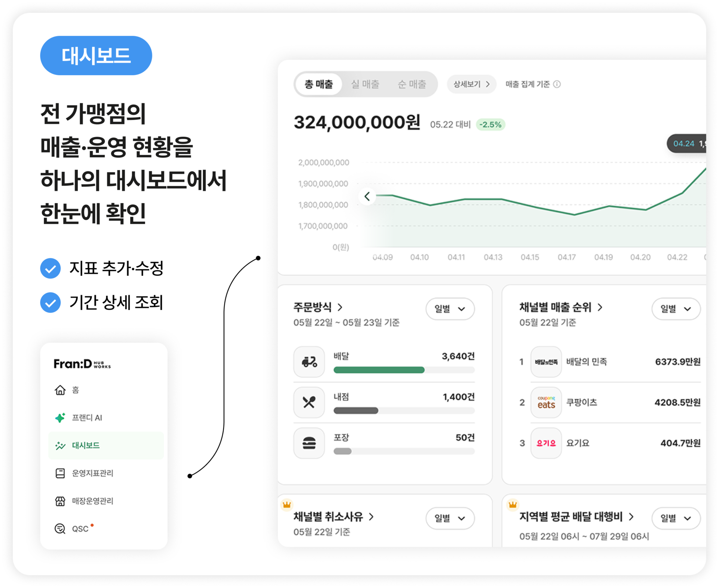This screenshot has width=719, height=588.
Task: Click the crown icon above 지역별 평균 배달 대행비
Action: pos(513,505)
